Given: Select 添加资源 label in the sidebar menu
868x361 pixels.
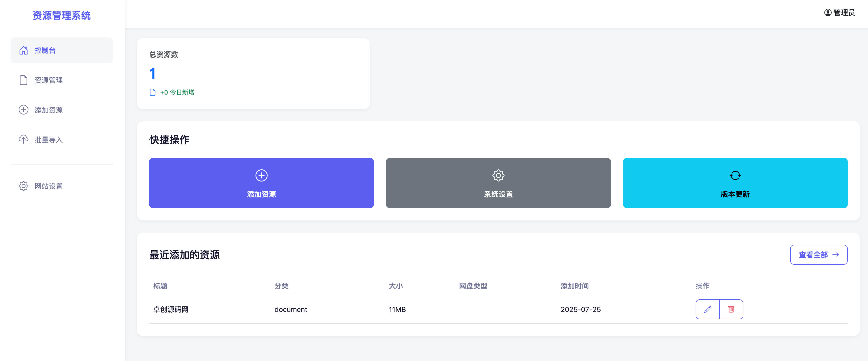Looking at the screenshot, I should (x=49, y=110).
